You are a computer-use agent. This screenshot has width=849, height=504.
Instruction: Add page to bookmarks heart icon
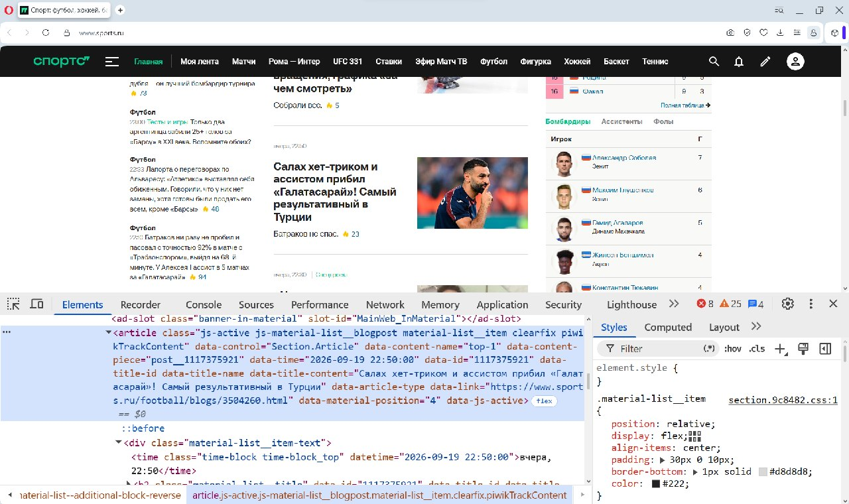(763, 32)
